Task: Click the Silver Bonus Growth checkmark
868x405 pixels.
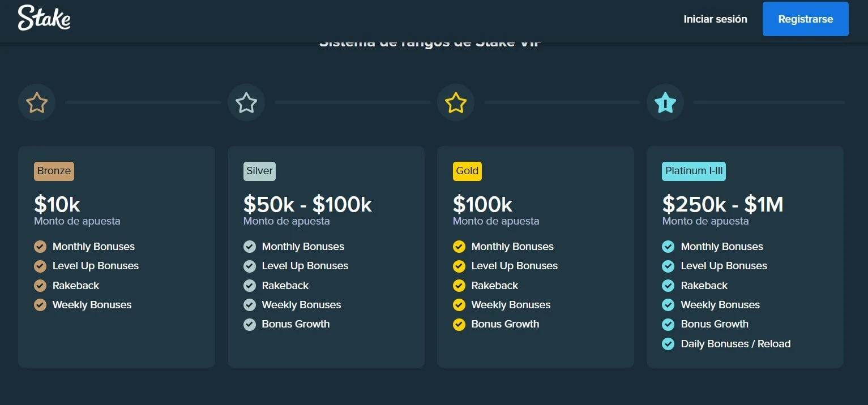Action: (250, 325)
